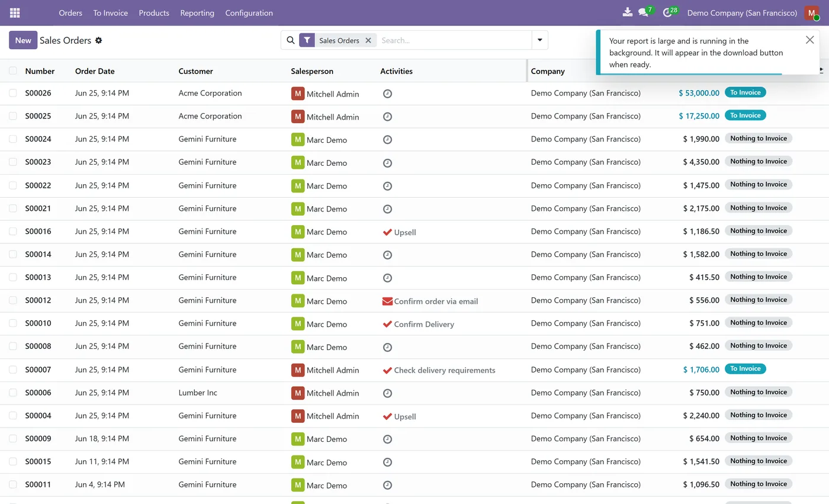Screen dimensions: 829x504
Task: Select the checkbox for order S00015
Action: coord(13,461)
